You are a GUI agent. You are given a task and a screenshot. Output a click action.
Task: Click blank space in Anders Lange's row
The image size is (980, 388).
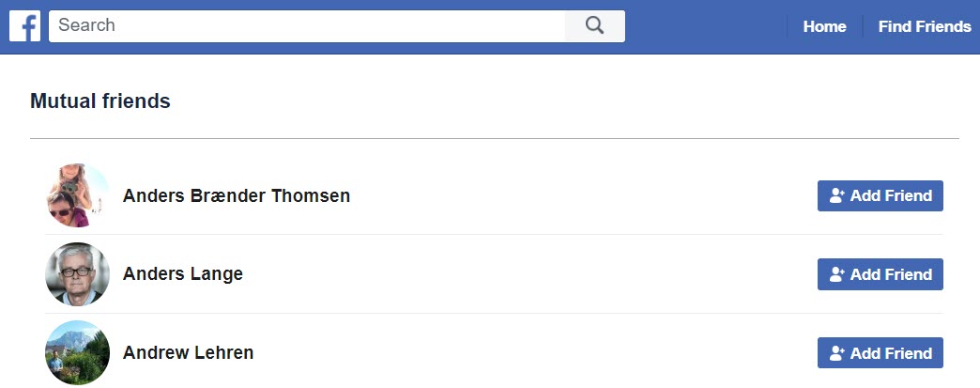tap(531, 274)
